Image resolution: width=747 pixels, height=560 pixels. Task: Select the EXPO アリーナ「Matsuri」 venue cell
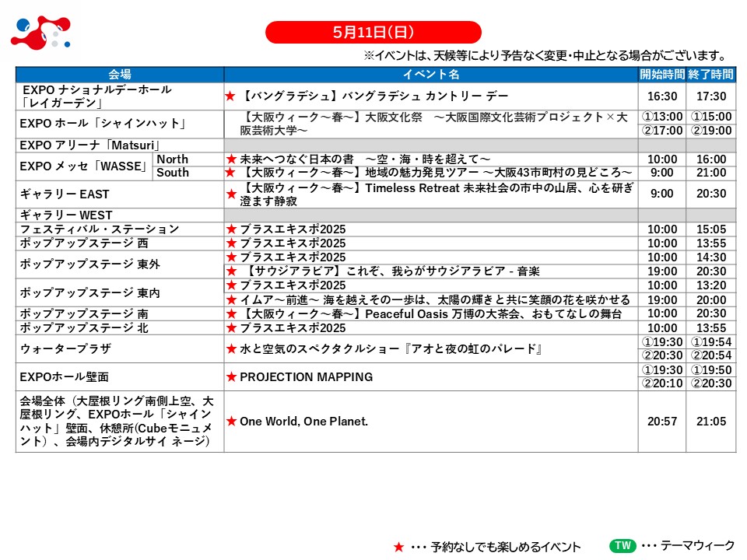(120, 145)
